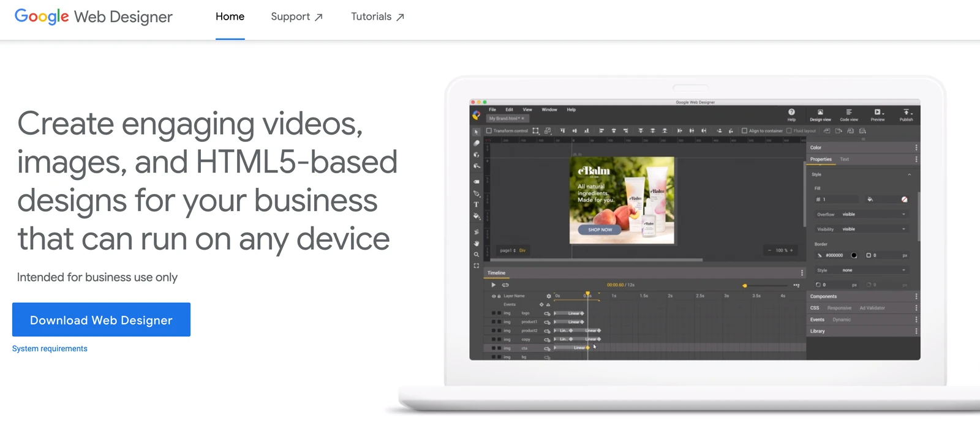The image size is (980, 448).
Task: Click the Download Web Designer button
Action: (x=101, y=319)
